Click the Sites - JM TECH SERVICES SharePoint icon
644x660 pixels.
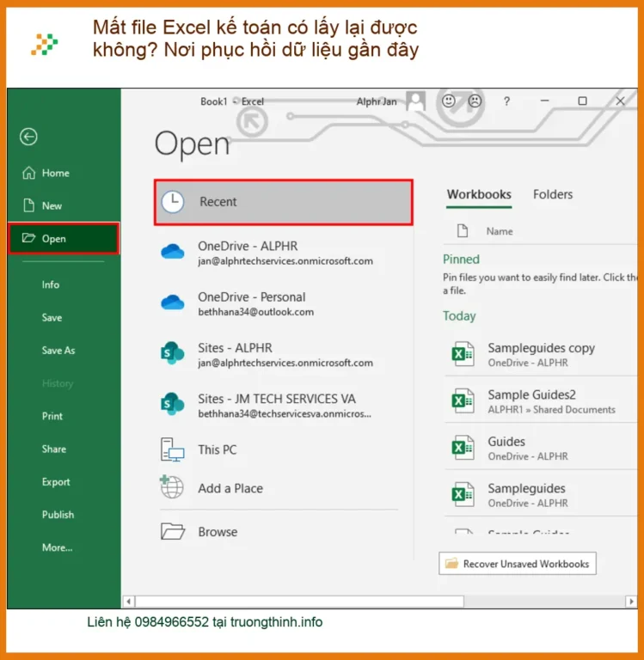[172, 404]
